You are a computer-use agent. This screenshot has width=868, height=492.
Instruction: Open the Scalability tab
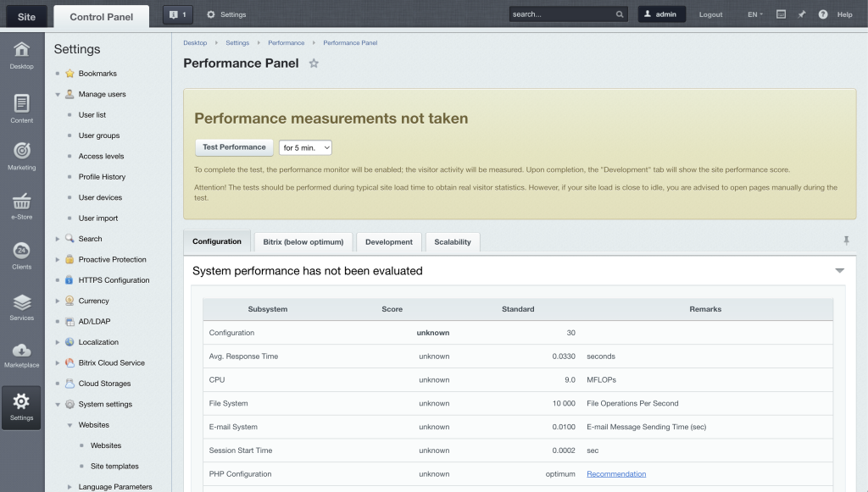coord(453,242)
